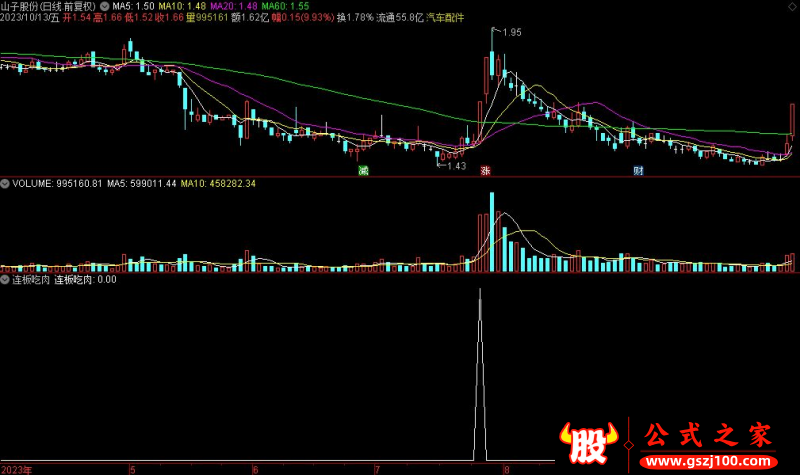
Task: Click the close price 收1.66
Action: [x=170, y=18]
